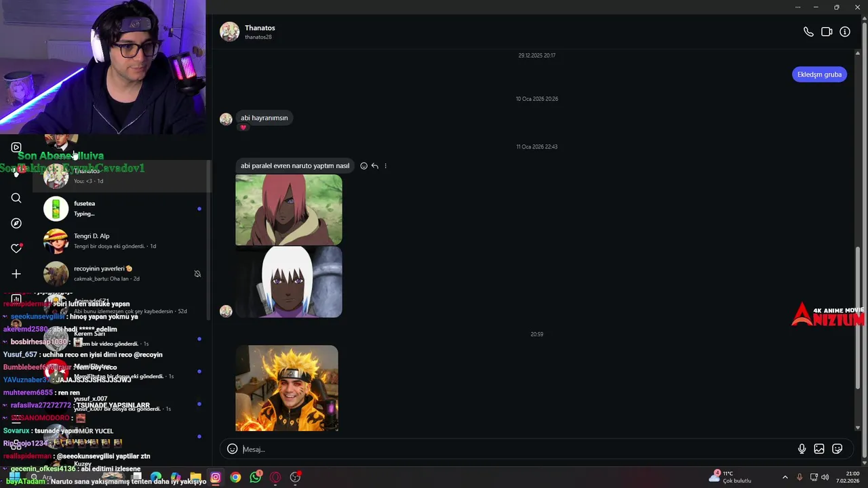Screen dimensions: 868x488
Task: Open Instagram search from sidebar
Action: coord(16,198)
